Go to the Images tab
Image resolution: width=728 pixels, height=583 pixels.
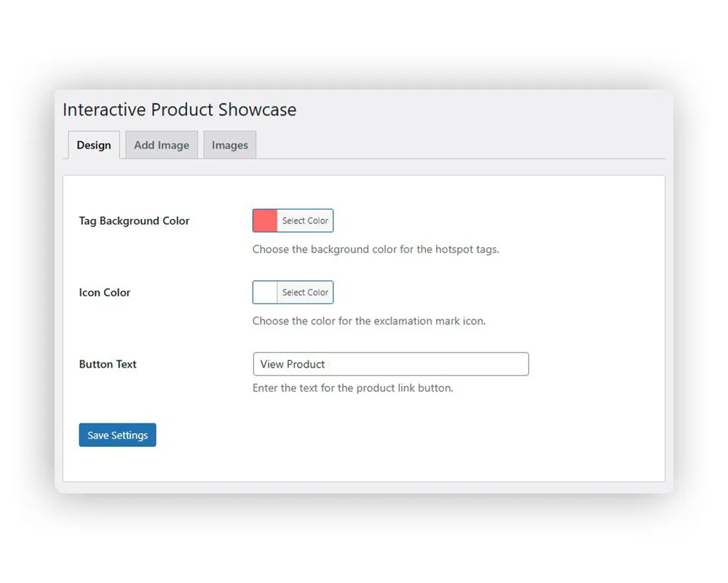click(x=230, y=145)
